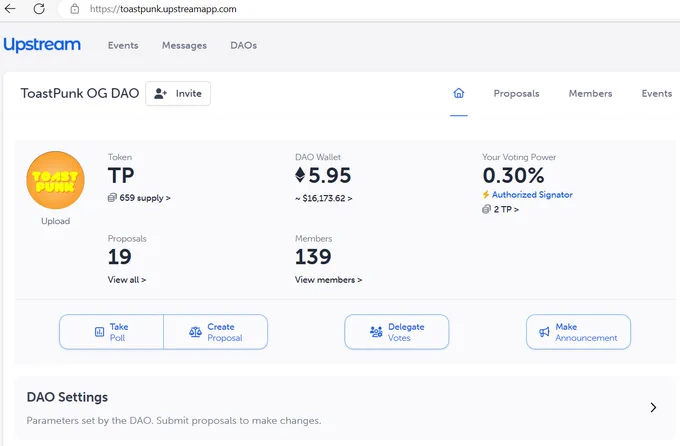
Task: Click the Delegate Votes button
Action: click(397, 332)
